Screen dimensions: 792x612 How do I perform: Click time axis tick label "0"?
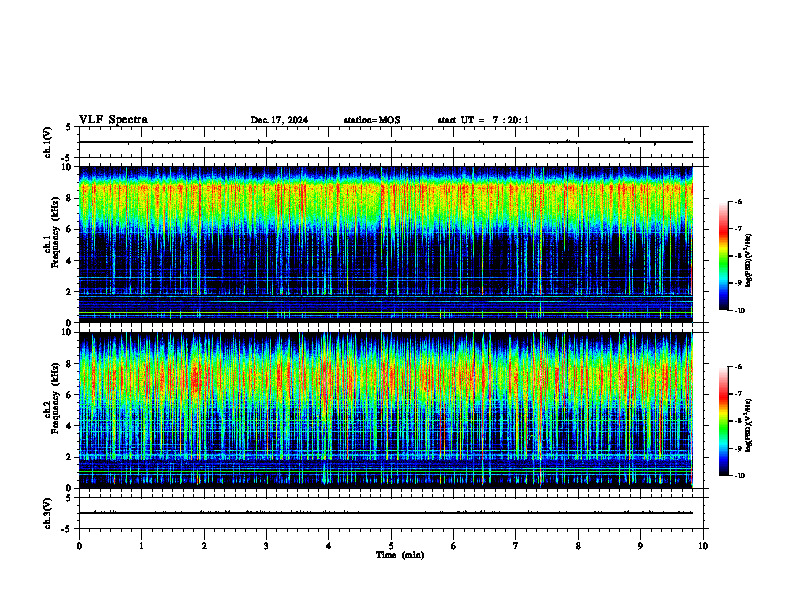click(79, 546)
